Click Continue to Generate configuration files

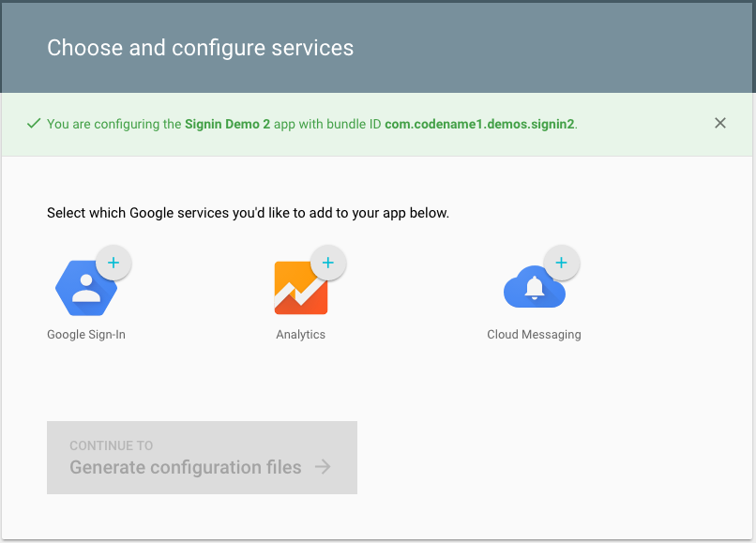tap(201, 458)
